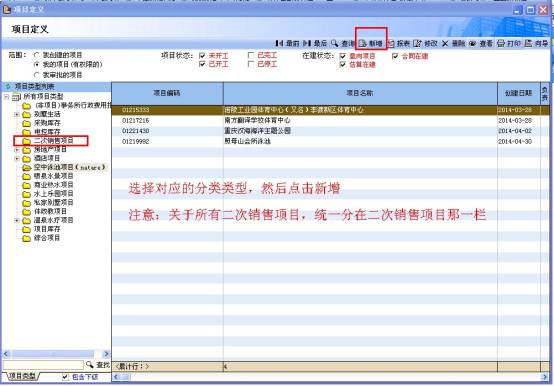Open 查询 search via magnifier toolbar icon
The height and width of the screenshot is (386, 554).
tap(335, 43)
